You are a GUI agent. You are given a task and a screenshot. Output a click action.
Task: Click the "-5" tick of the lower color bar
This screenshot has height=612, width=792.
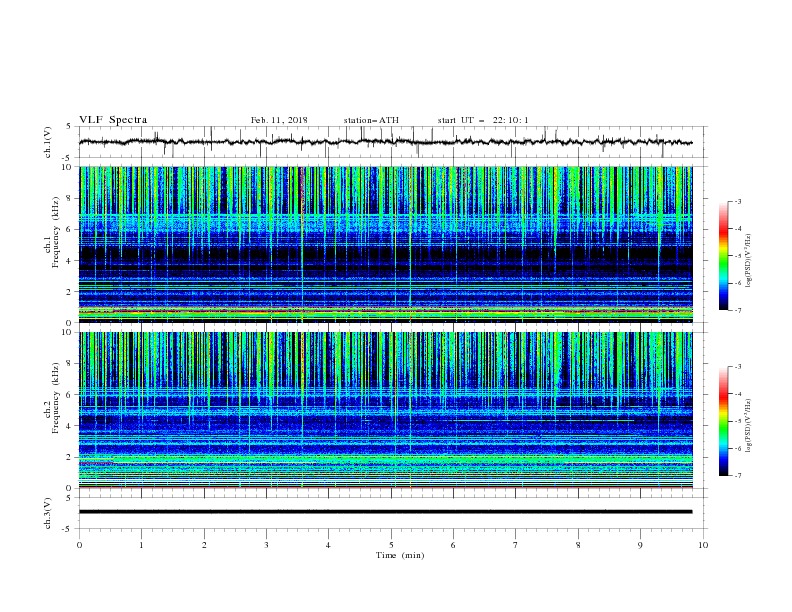click(737, 421)
